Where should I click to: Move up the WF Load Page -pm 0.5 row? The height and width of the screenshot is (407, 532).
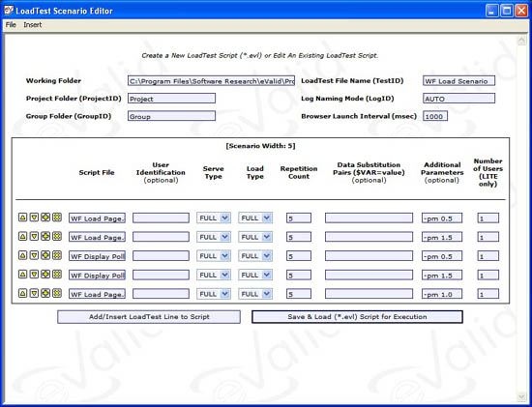click(x=22, y=218)
